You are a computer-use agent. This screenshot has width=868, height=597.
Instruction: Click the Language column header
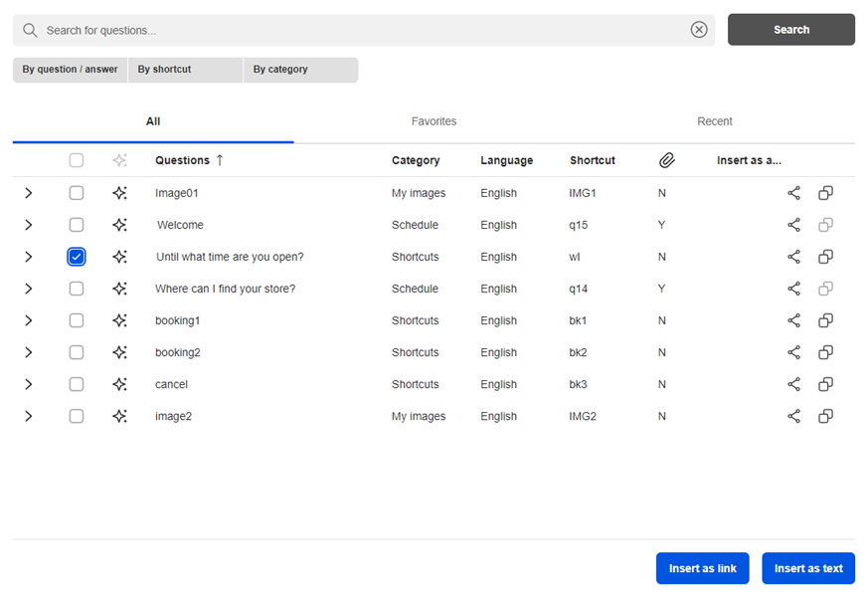(506, 160)
